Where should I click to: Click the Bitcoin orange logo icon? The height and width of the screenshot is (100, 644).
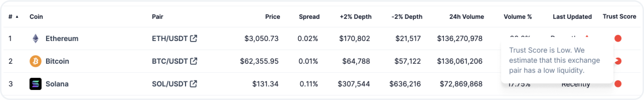coord(36,61)
